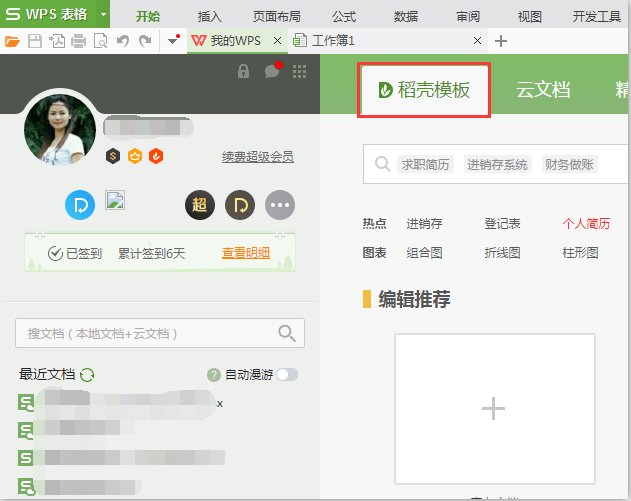This screenshot has width=631, height=501.
Task: Export to PDF toolbar icon
Action: (x=57, y=41)
